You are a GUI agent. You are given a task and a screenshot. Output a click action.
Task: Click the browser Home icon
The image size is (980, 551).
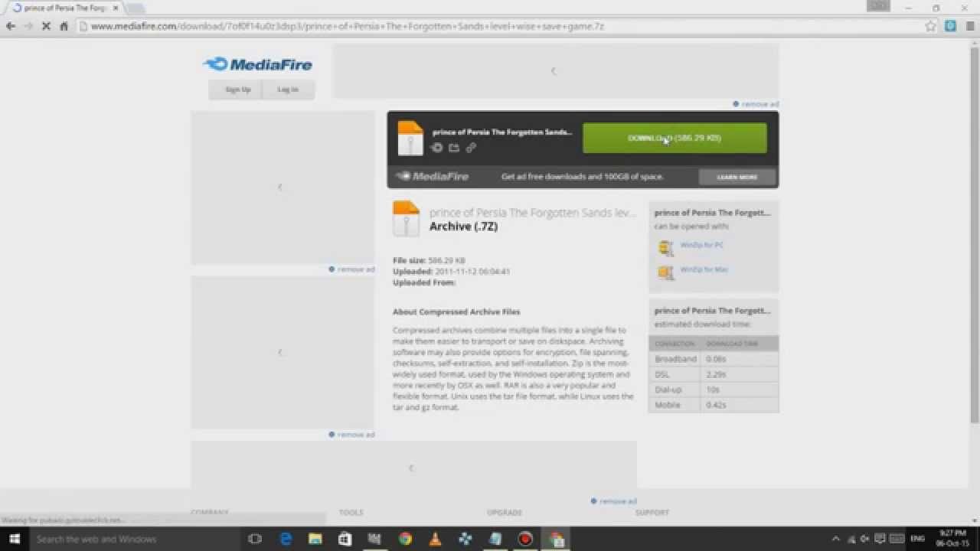click(64, 26)
